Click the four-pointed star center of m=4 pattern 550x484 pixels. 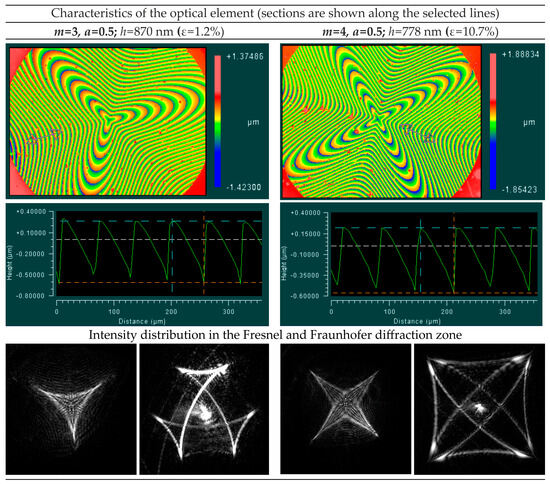click(377, 120)
